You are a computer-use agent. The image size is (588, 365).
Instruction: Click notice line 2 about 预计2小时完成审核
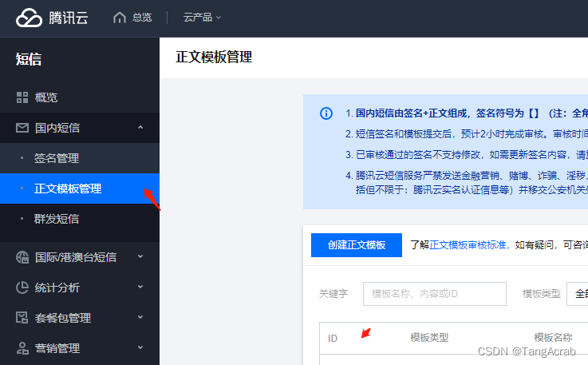tap(467, 134)
